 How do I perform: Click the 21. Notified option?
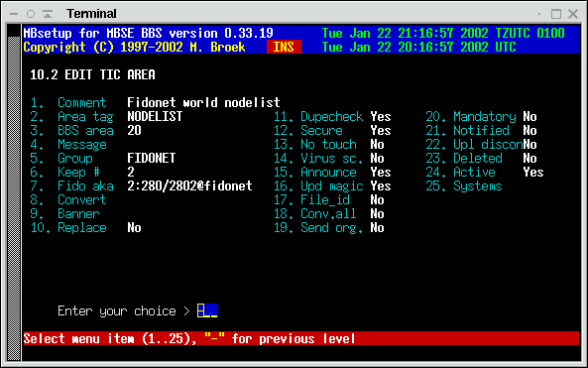point(468,130)
